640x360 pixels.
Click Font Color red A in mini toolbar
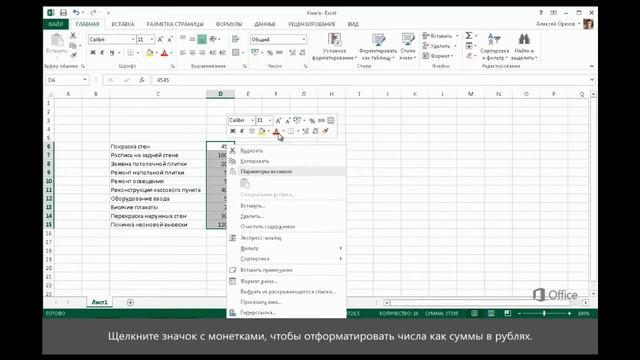[x=276, y=131]
